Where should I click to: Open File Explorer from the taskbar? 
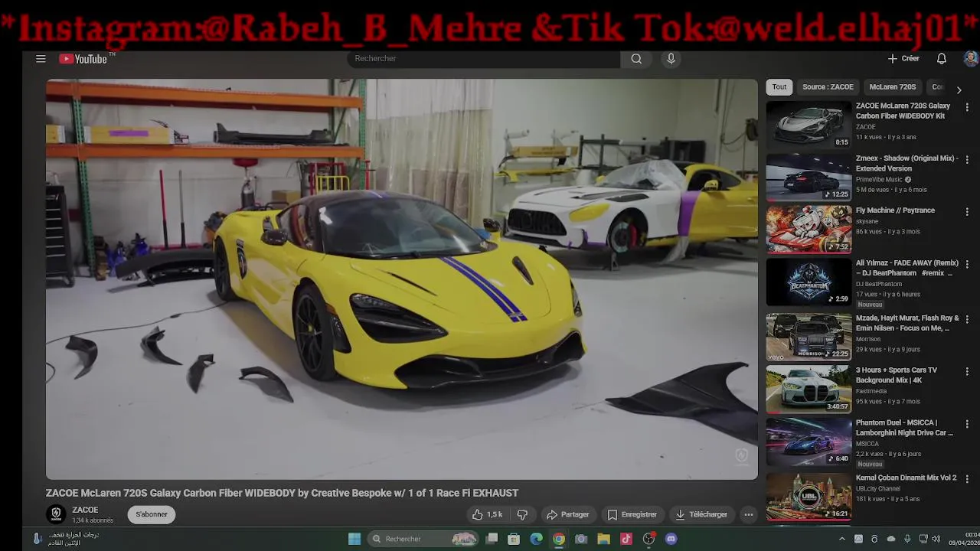(603, 539)
